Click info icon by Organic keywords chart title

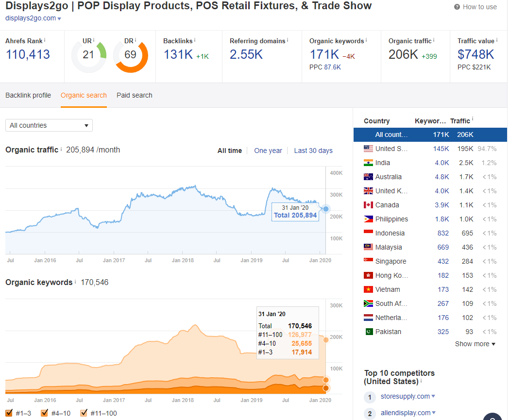click(x=75, y=282)
